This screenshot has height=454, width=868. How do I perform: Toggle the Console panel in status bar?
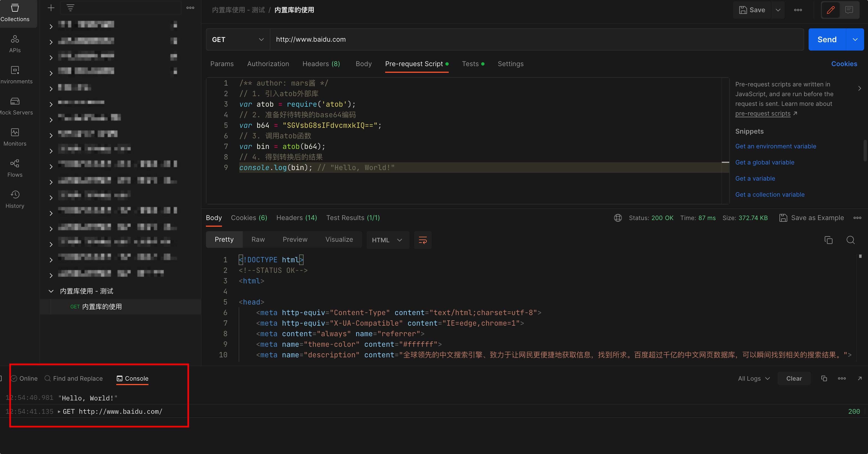(x=132, y=378)
